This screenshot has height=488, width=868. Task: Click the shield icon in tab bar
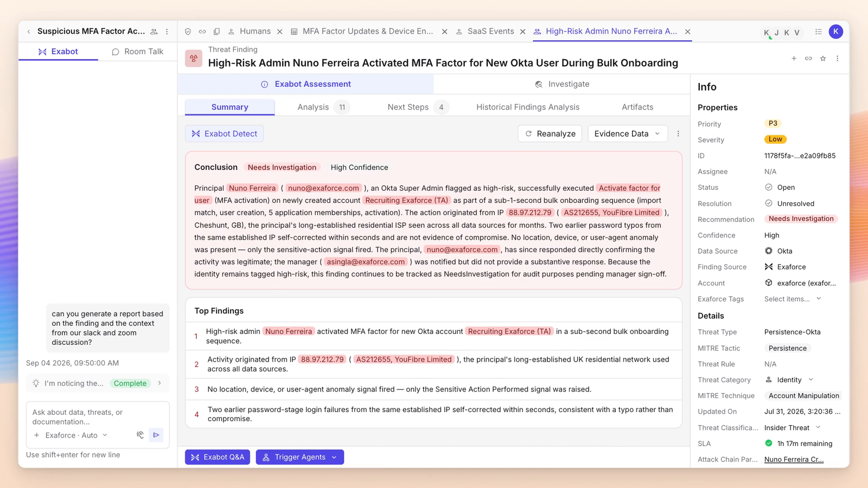pos(188,31)
